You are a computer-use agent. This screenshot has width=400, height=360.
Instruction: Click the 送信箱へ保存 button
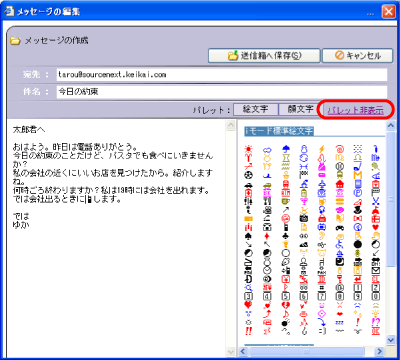264,56
